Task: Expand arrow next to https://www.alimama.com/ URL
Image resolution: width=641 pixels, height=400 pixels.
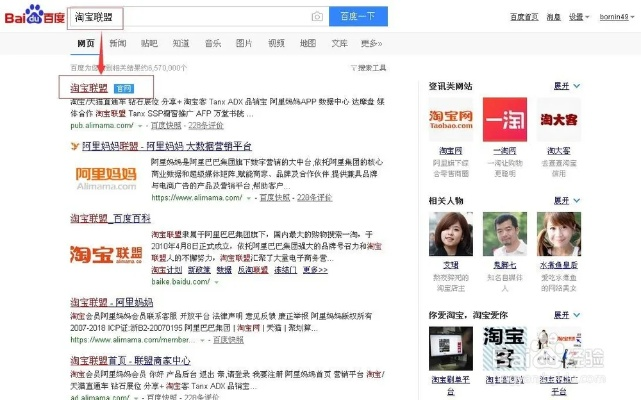Action: [x=249, y=198]
